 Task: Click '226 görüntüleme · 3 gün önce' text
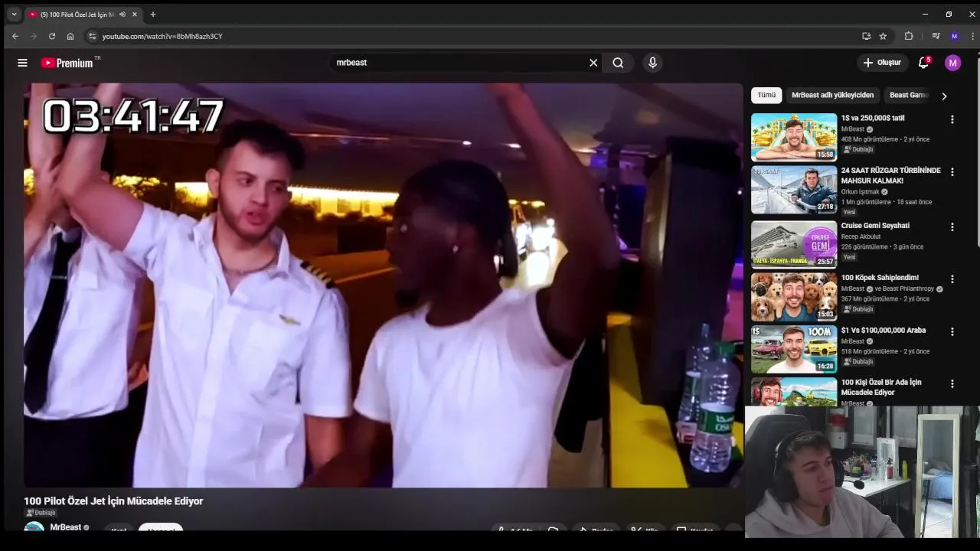coord(882,247)
